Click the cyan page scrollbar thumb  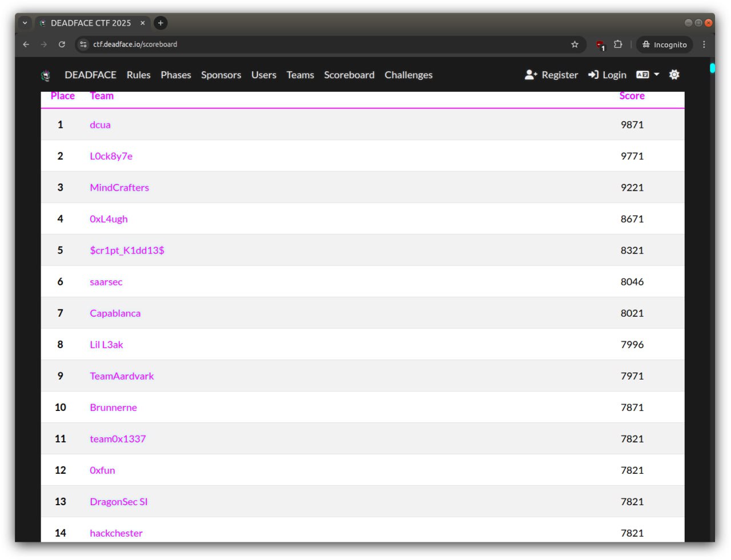(x=712, y=68)
